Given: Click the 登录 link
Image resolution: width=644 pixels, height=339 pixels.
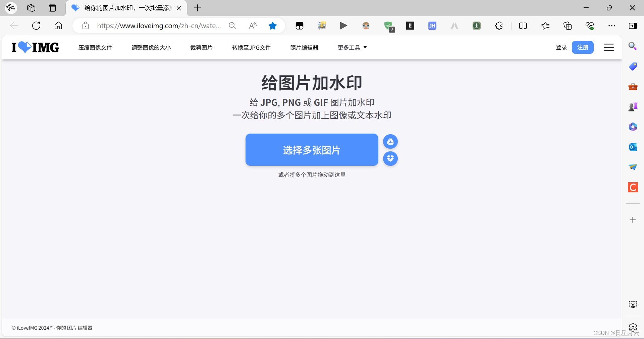Looking at the screenshot, I should (561, 47).
